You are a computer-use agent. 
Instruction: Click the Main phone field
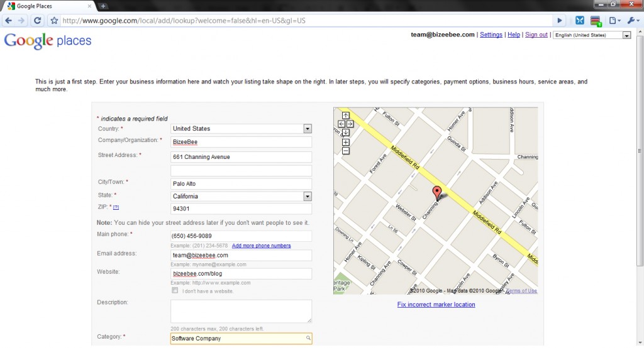point(241,236)
